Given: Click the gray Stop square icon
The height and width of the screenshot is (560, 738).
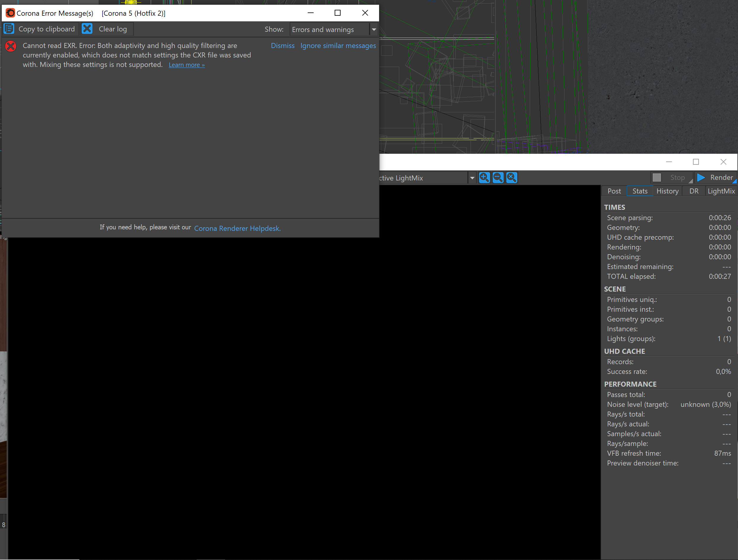Looking at the screenshot, I should 657,177.
